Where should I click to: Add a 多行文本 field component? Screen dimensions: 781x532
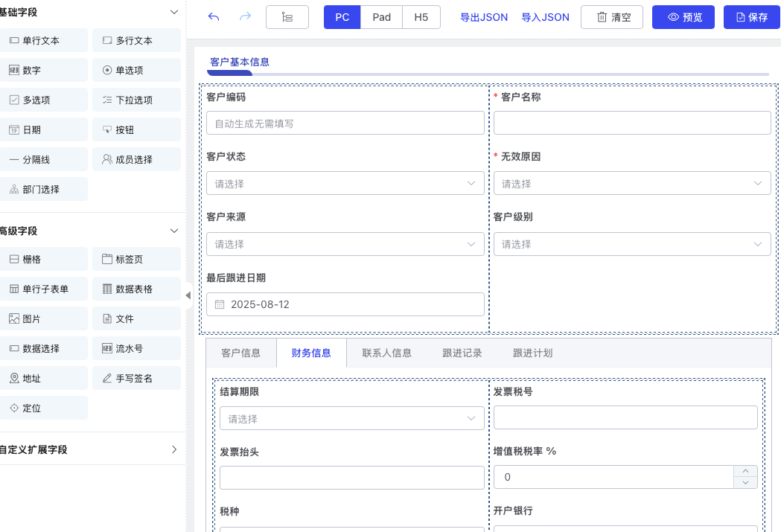point(136,40)
